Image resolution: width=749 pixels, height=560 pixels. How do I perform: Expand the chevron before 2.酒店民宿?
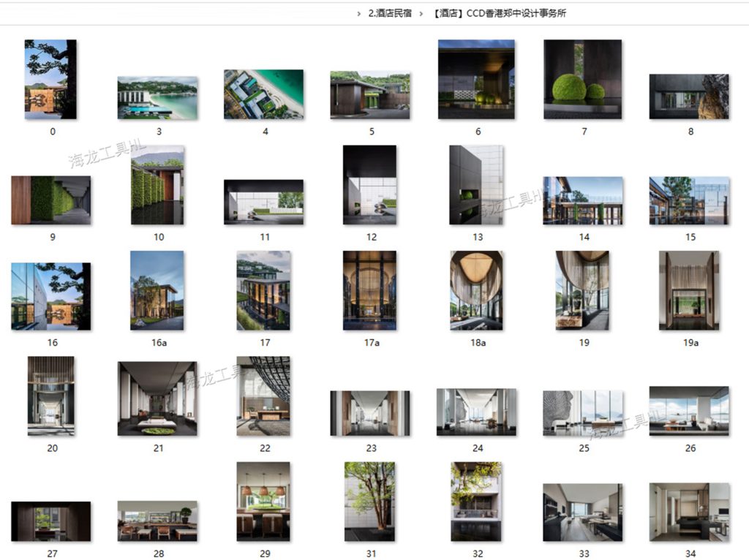coord(359,13)
